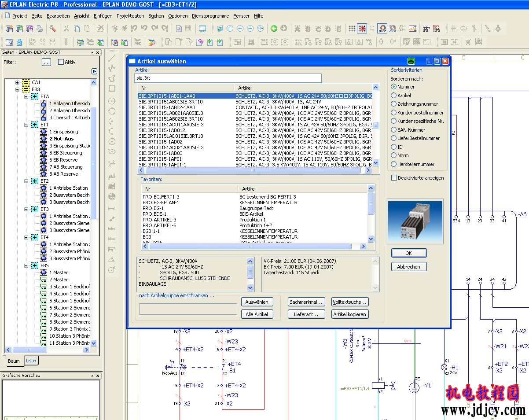This screenshot has width=529, height=420.
Task: Collapse the ET2 tree node
Action: click(x=26, y=181)
